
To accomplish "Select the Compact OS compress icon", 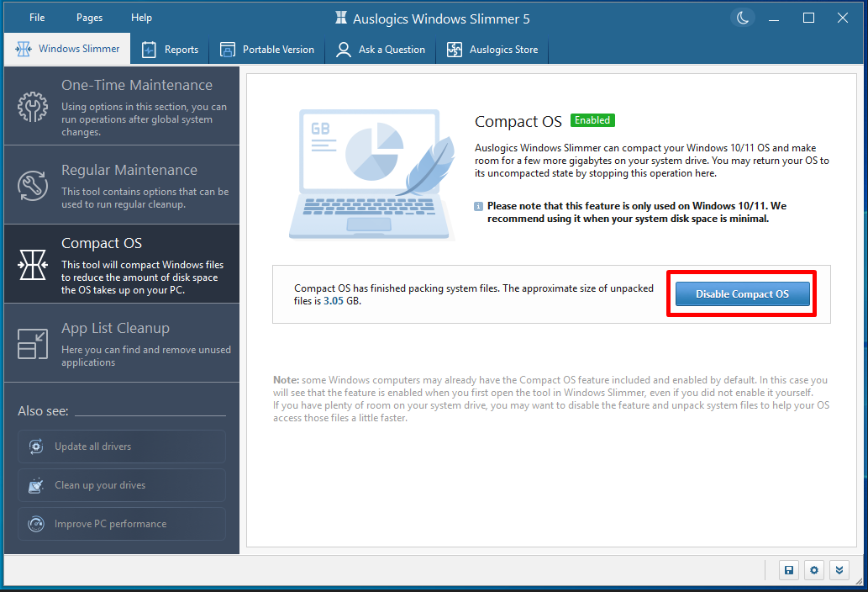I will [x=33, y=265].
